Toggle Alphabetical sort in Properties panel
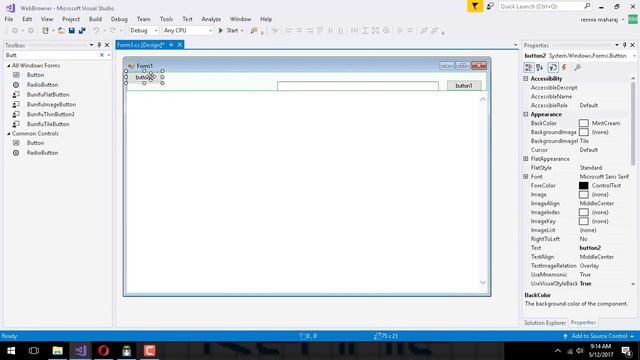Screen dimensions: 640x360 [540, 67]
